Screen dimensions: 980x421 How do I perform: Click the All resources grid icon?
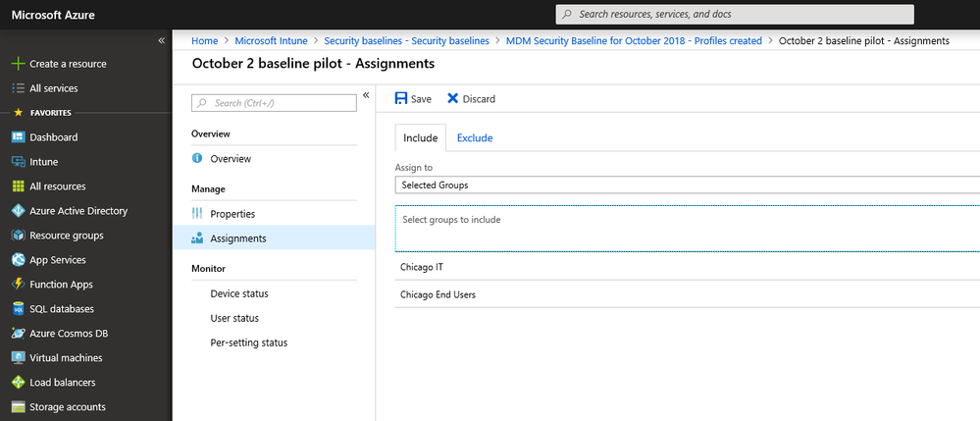pos(18,186)
